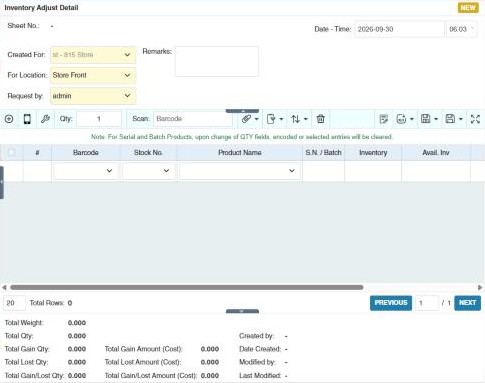This screenshot has width=485, height=383.
Task: Click the Remarks text area
Action: pyautogui.click(x=217, y=62)
